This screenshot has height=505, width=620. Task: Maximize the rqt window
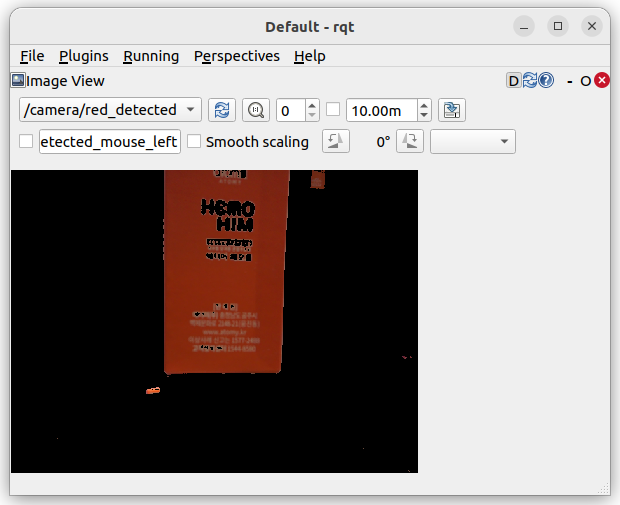point(558,26)
